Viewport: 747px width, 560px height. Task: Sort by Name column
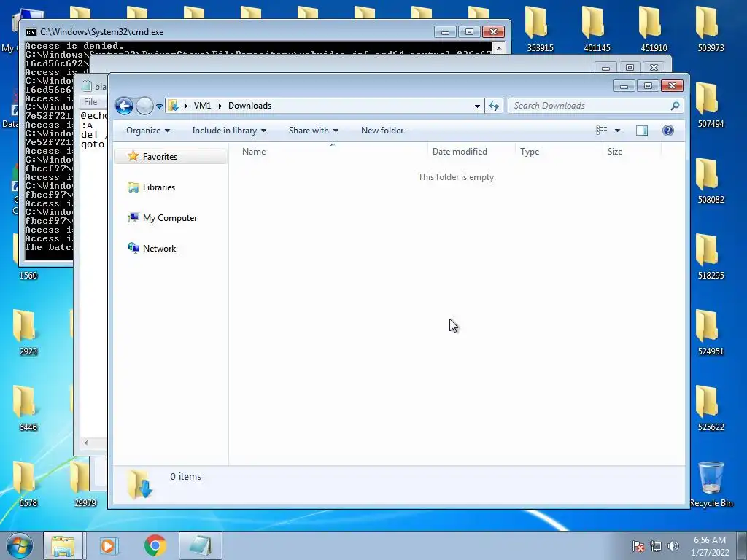(x=254, y=152)
